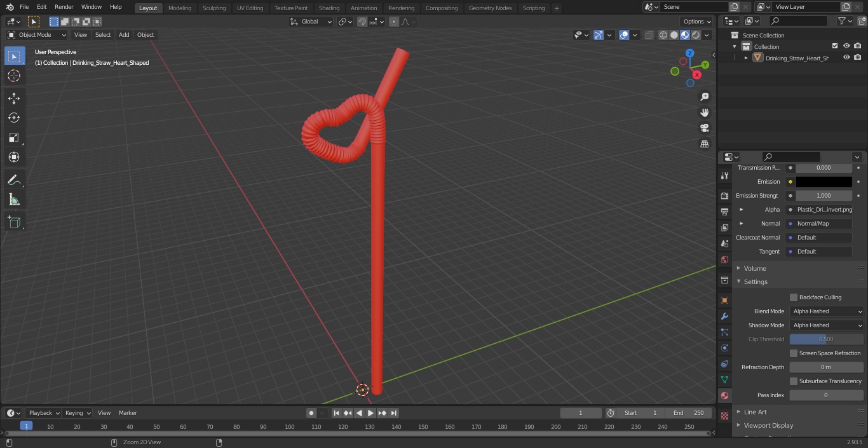Viewport: 868px width, 448px height.
Task: Open the Output properties tab
Action: tap(724, 212)
